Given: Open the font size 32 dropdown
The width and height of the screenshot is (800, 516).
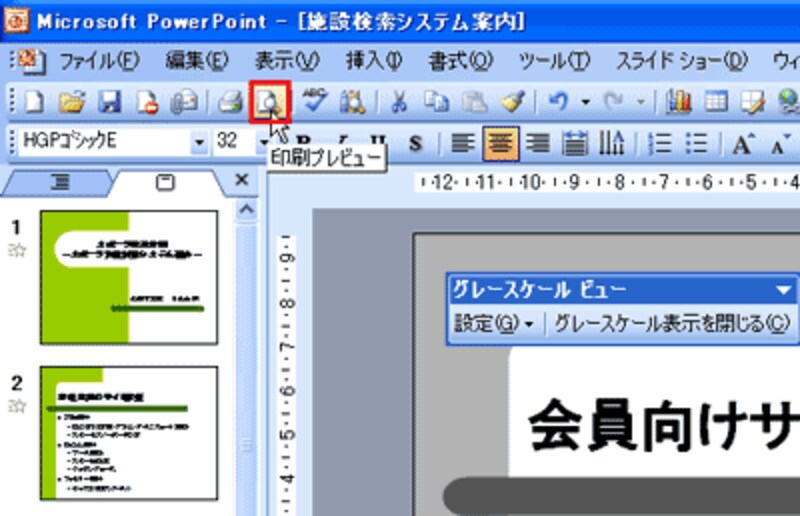Looking at the screenshot, I should tap(264, 142).
